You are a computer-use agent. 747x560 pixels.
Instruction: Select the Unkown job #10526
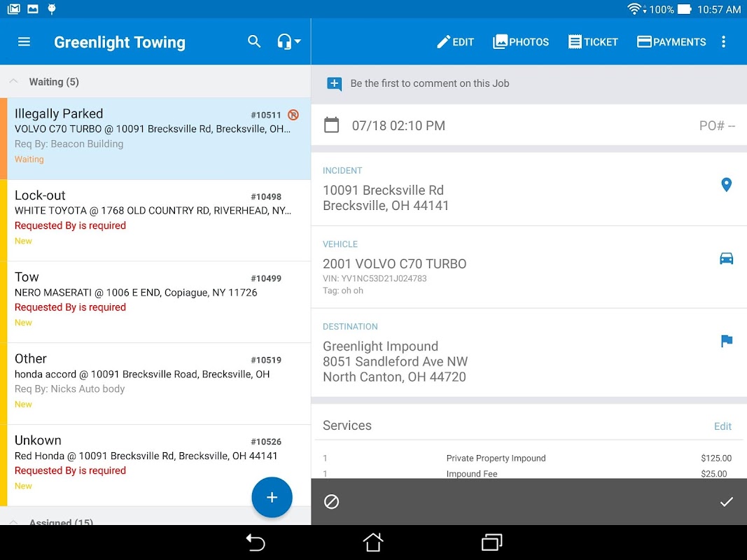[x=155, y=465]
